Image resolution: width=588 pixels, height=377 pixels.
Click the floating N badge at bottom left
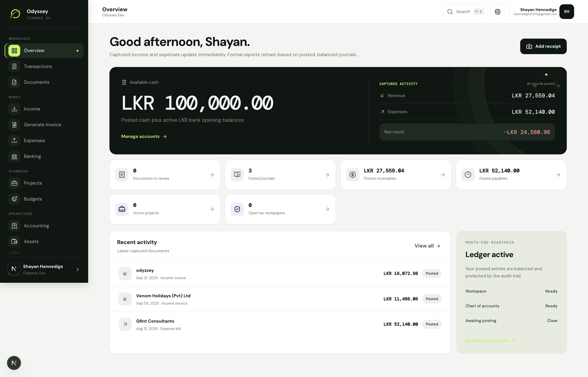coord(14,363)
